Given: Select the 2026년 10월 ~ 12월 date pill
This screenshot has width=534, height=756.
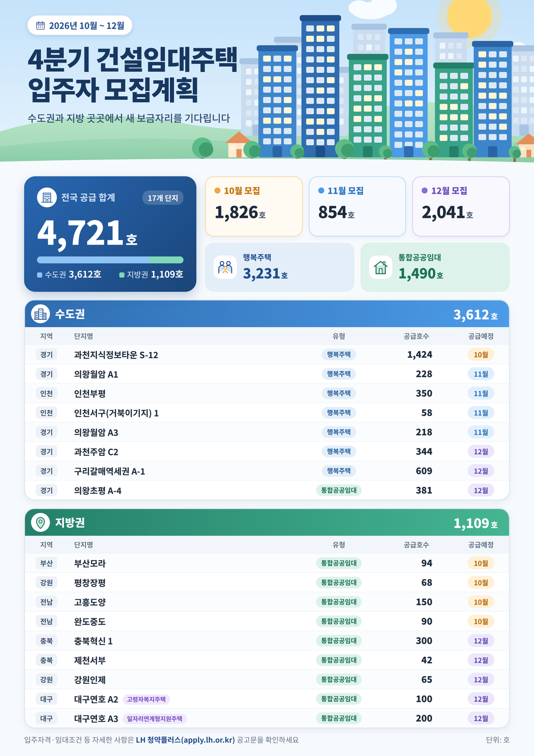Looking at the screenshot, I should pyautogui.click(x=80, y=26).
